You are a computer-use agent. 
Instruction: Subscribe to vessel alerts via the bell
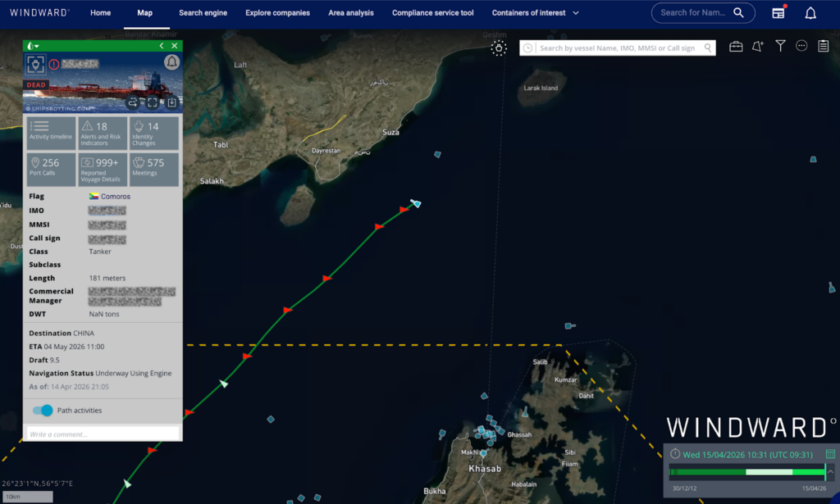171,64
